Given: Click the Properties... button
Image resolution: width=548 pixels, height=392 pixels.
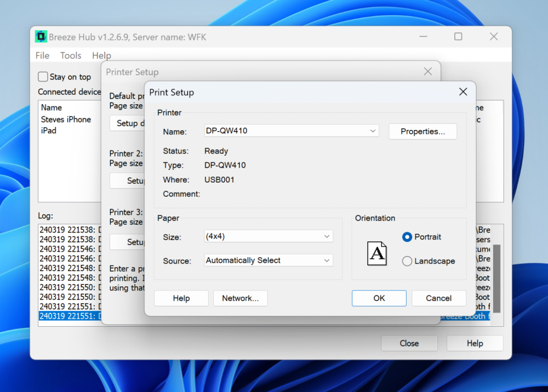Looking at the screenshot, I should click(x=423, y=132).
